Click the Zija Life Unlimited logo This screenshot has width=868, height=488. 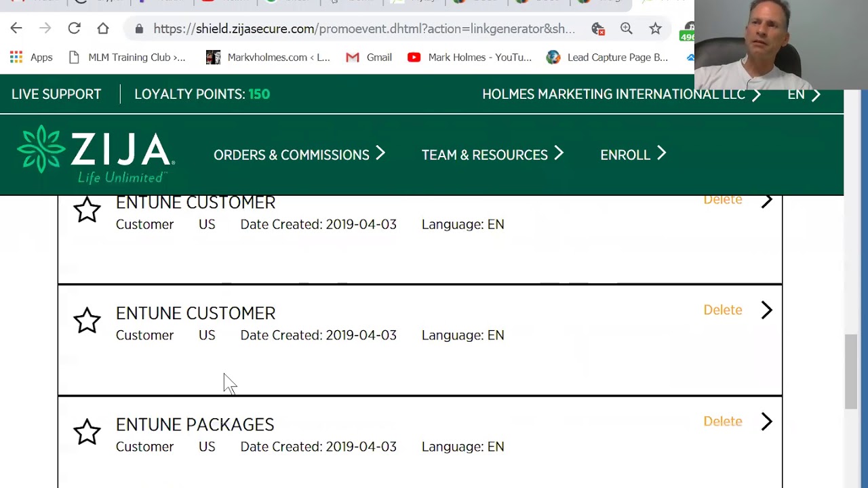pos(96,155)
